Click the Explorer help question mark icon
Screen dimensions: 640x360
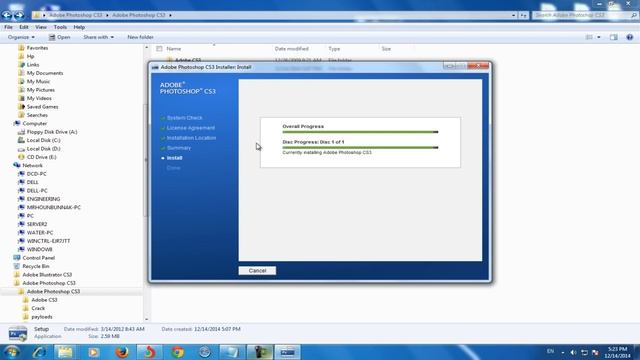tap(630, 37)
